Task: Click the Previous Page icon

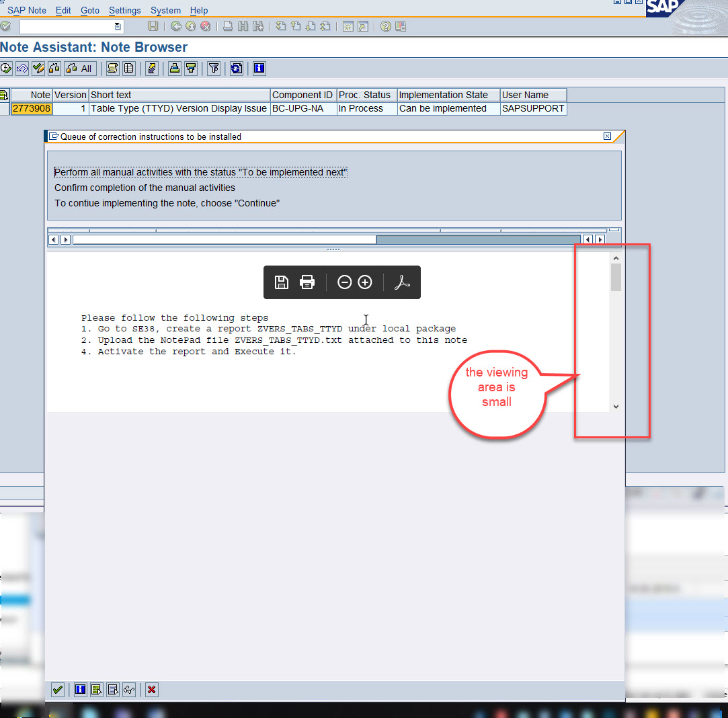Action: pyautogui.click(x=296, y=26)
